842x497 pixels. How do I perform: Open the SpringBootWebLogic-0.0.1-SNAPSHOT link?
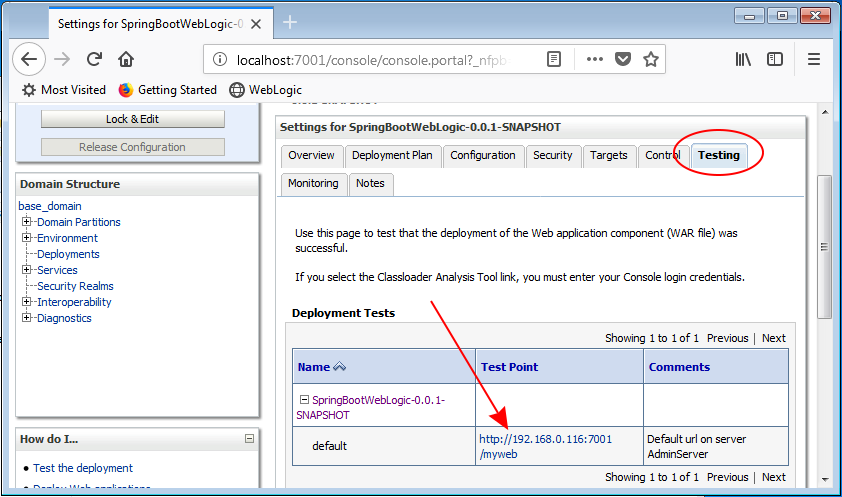tap(371, 407)
